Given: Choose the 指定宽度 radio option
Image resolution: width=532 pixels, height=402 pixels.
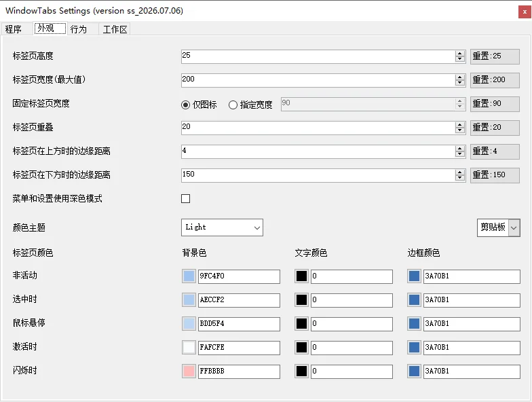Looking at the screenshot, I should pos(251,105).
